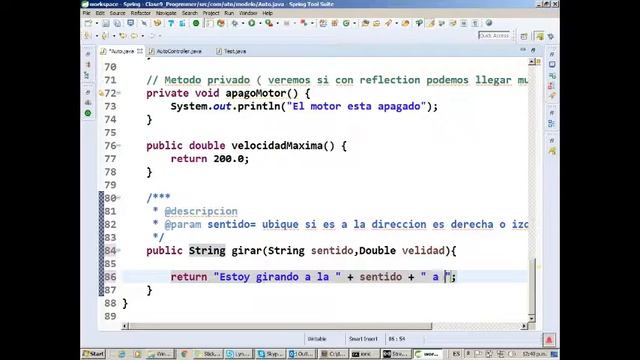Image resolution: width=640 pixels, height=360 pixels.
Task: Click the green circle icon after the T icons
Action: (x=196, y=23)
